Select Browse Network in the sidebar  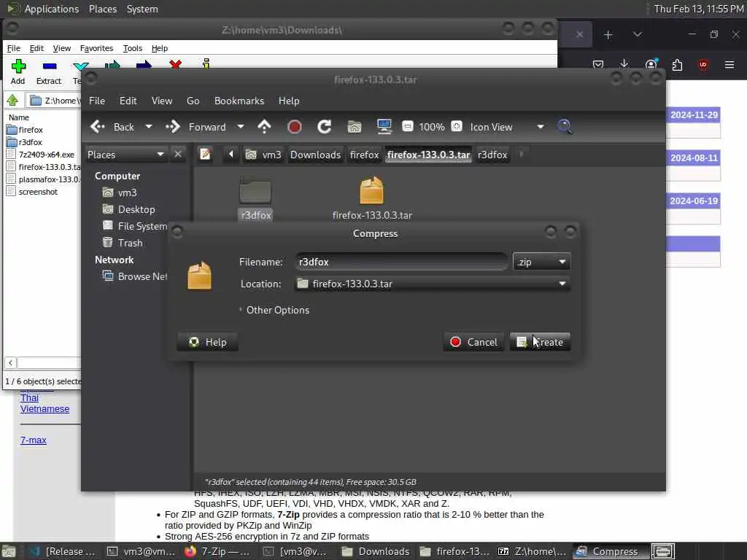(135, 276)
